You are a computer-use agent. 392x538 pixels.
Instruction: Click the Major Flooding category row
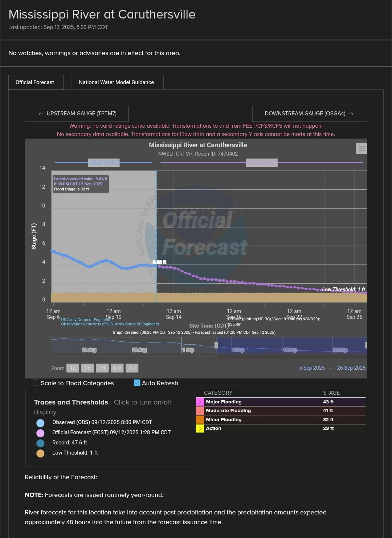[x=281, y=402]
